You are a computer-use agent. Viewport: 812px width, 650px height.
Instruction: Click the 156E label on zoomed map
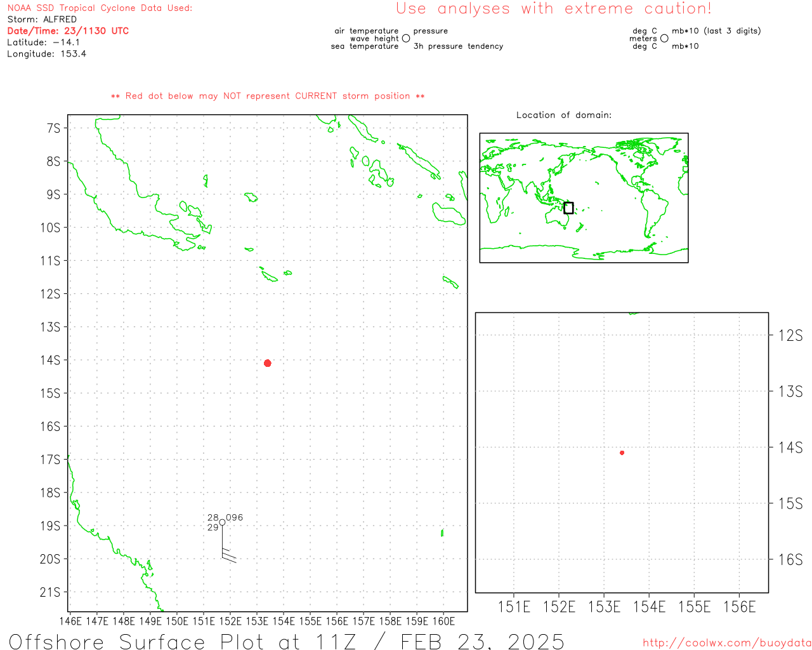[740, 607]
